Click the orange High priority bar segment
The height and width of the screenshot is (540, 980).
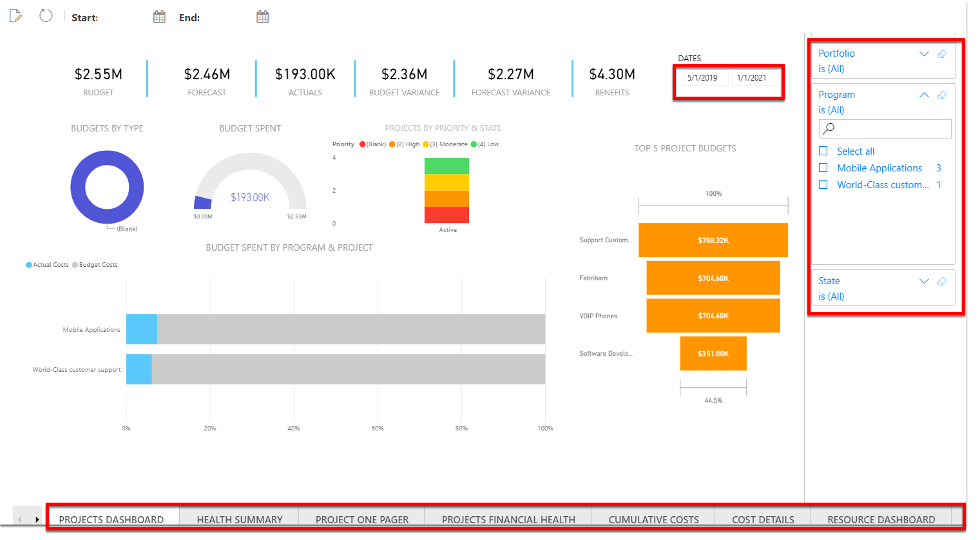(447, 198)
